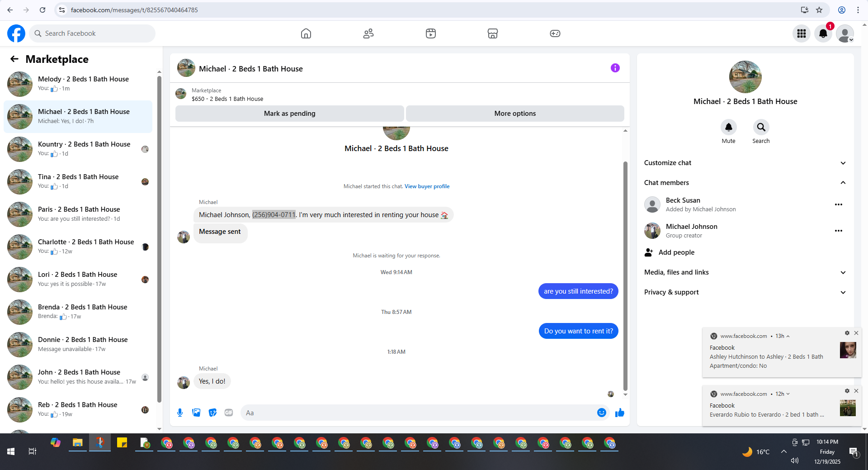This screenshot has width=868, height=470.
Task: Click the conversation list scrollbar
Action: click(x=159, y=240)
